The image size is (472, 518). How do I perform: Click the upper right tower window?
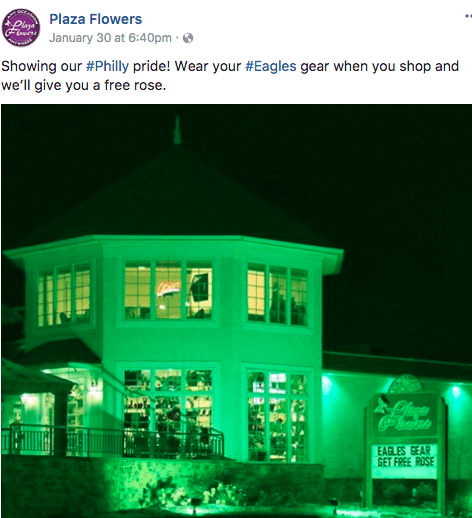pyautogui.click(x=277, y=293)
